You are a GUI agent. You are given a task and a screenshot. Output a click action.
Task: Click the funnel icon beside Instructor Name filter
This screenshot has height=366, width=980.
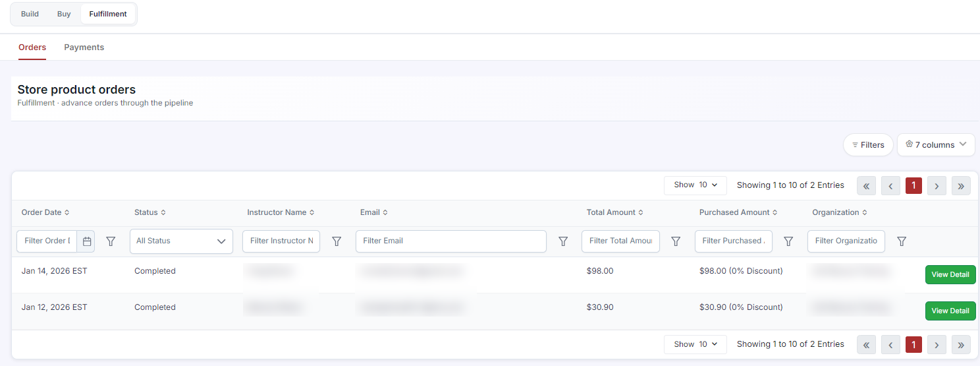coord(337,241)
